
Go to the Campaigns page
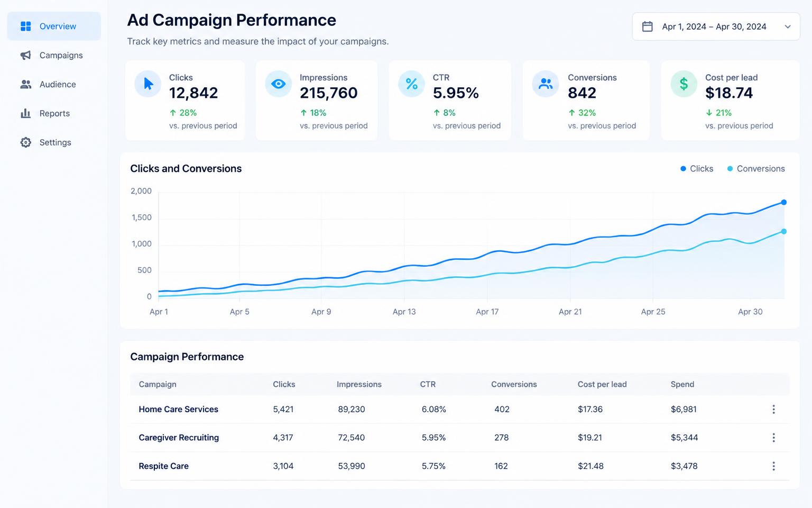point(54,56)
